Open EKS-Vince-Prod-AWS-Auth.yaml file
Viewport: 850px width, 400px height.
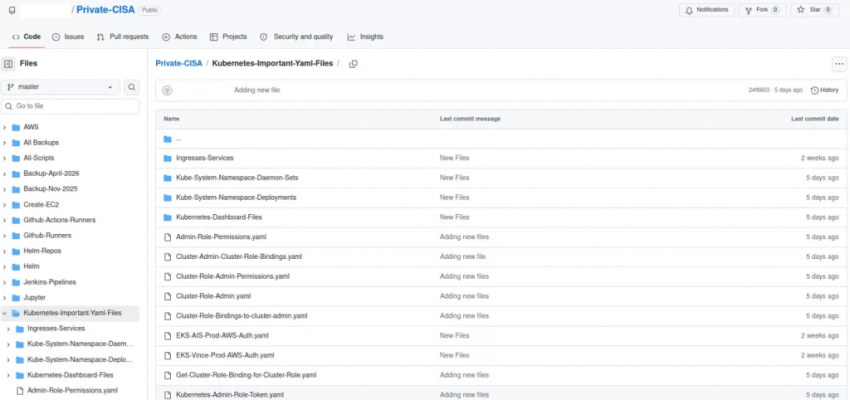pos(225,356)
